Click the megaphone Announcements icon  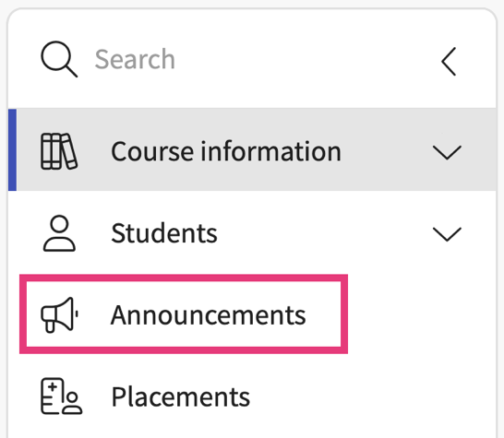(x=59, y=315)
